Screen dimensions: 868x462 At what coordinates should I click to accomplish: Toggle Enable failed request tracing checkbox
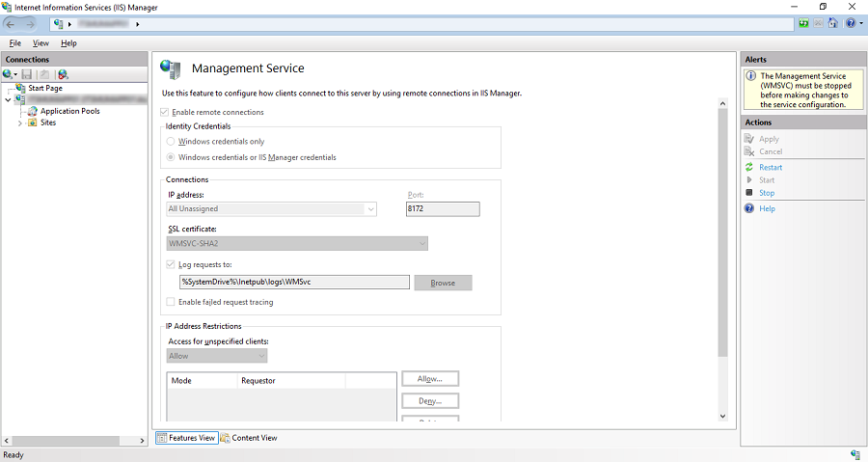coord(171,302)
